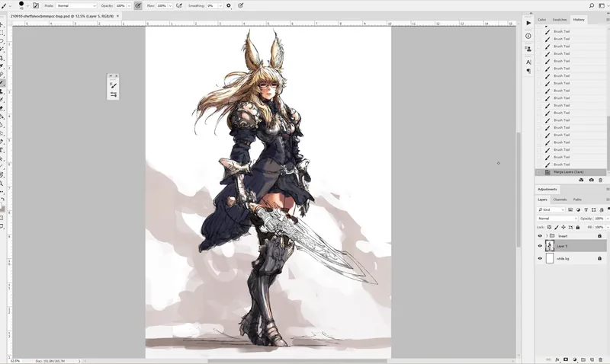Viewport: 610px width, 364px height.
Task: Switch to the Paths tab
Action: click(x=577, y=200)
